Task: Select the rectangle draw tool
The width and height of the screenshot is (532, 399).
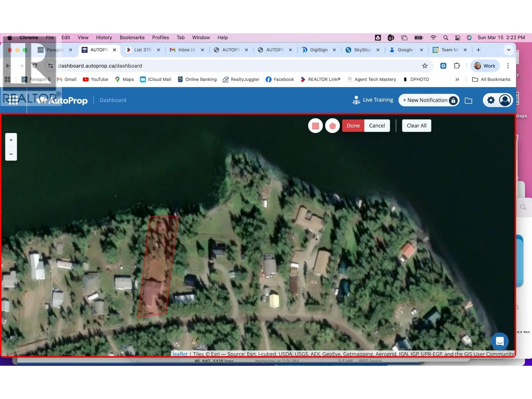Action: 315,126
